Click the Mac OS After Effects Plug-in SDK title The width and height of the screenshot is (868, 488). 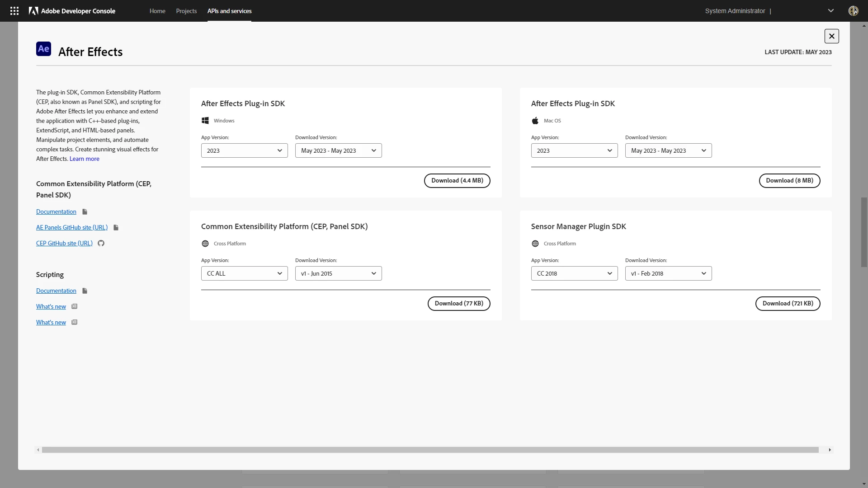pos(573,103)
